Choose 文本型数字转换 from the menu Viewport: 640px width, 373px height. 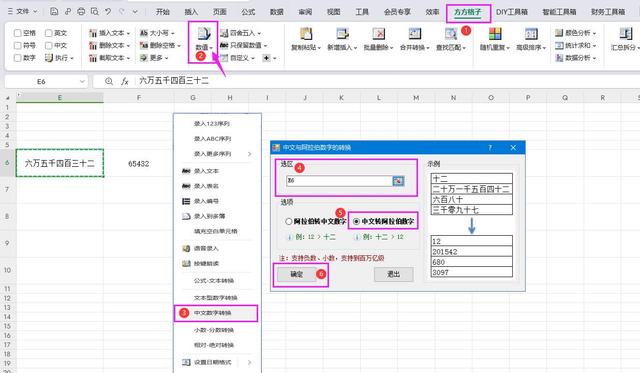click(217, 298)
